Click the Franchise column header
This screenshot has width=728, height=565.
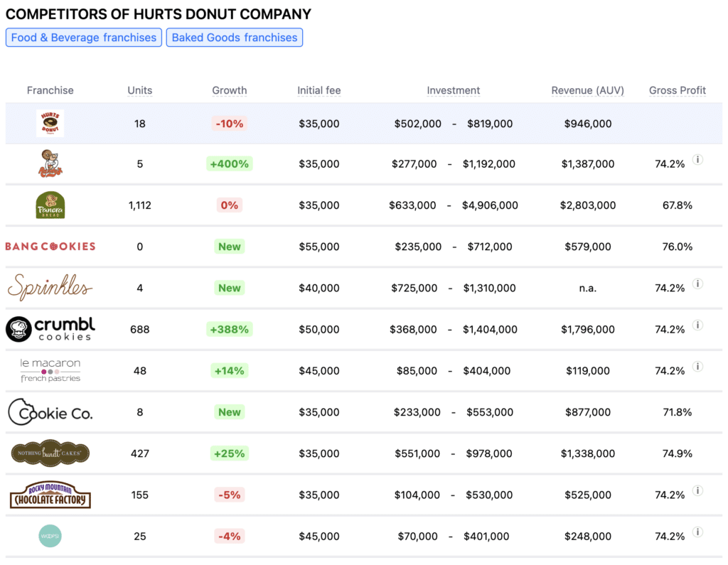point(50,90)
